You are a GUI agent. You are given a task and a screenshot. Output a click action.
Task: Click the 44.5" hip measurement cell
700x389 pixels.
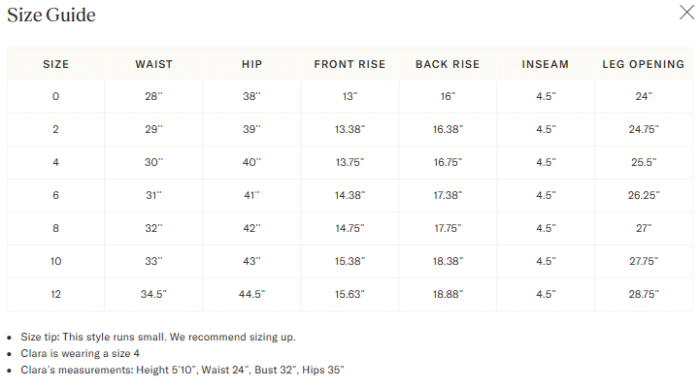click(x=252, y=294)
